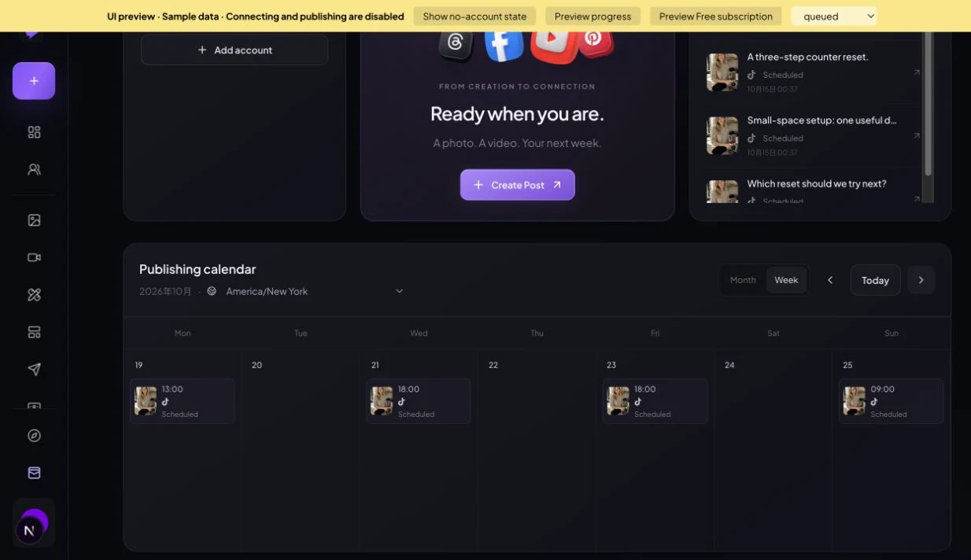
Task: Open the dashboard grid icon in sidebar
Action: pos(34,132)
